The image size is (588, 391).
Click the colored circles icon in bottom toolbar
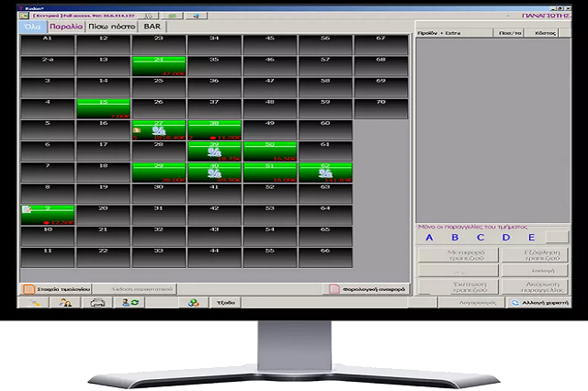click(x=193, y=302)
